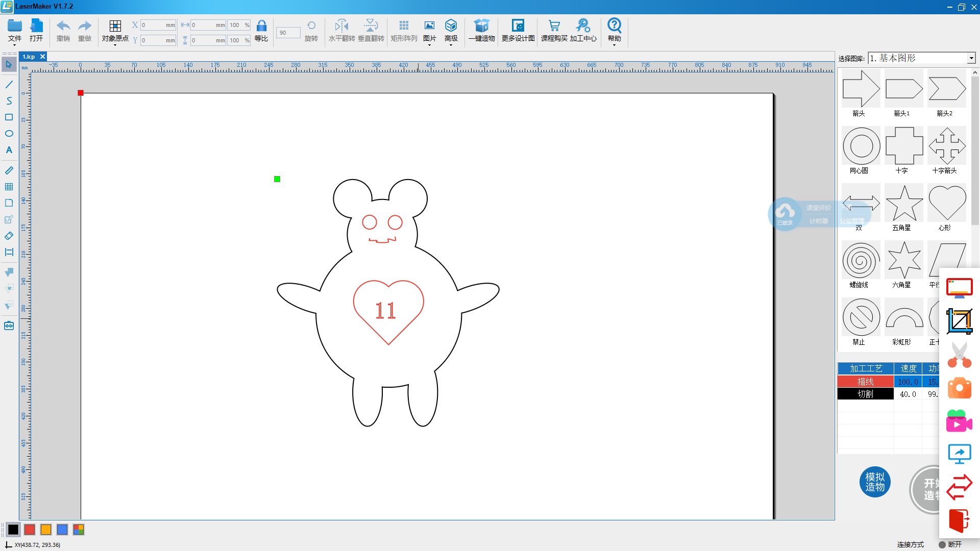Toggle the proportional lock icon
The height and width of the screenshot is (551, 980).
tap(261, 27)
